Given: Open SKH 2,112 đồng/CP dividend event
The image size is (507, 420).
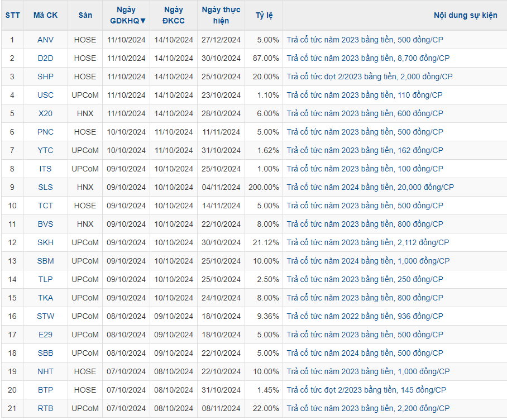Looking at the screenshot, I should click(x=367, y=242).
